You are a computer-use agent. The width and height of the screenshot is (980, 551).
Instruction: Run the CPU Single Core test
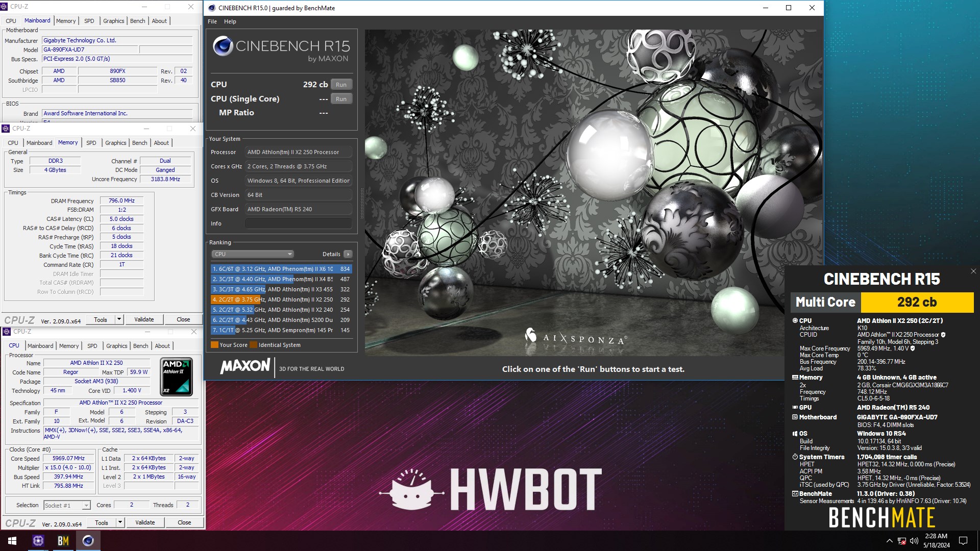coord(341,99)
